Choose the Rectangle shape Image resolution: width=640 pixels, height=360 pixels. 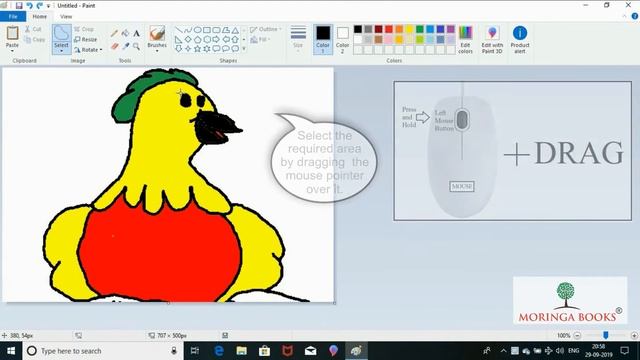[x=207, y=30]
